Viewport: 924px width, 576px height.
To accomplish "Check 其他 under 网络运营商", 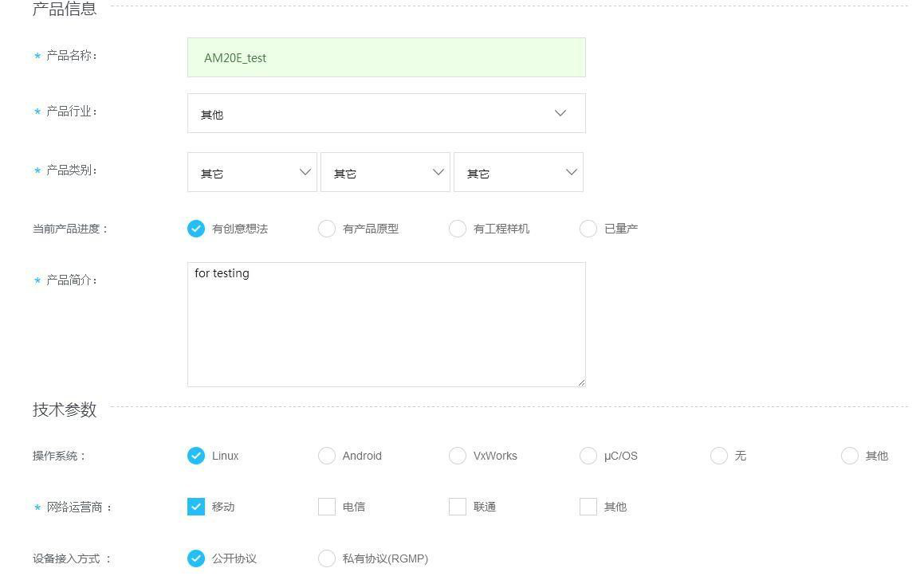I will pyautogui.click(x=588, y=506).
